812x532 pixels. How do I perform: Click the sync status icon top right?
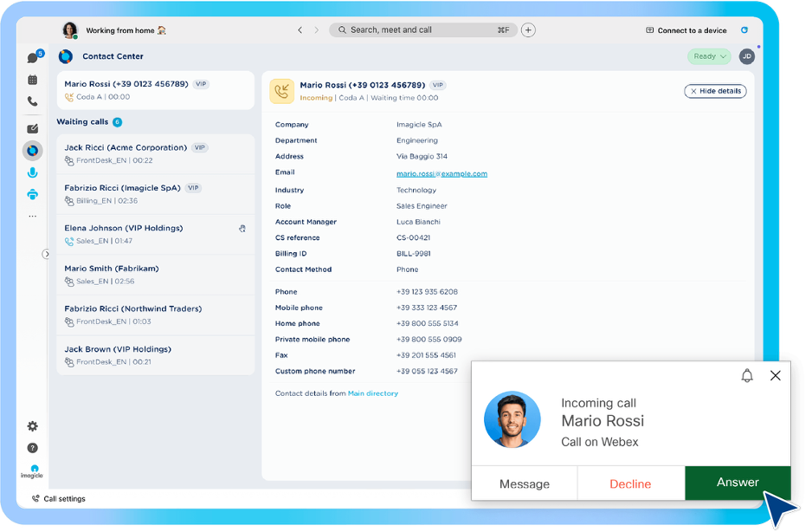click(744, 30)
